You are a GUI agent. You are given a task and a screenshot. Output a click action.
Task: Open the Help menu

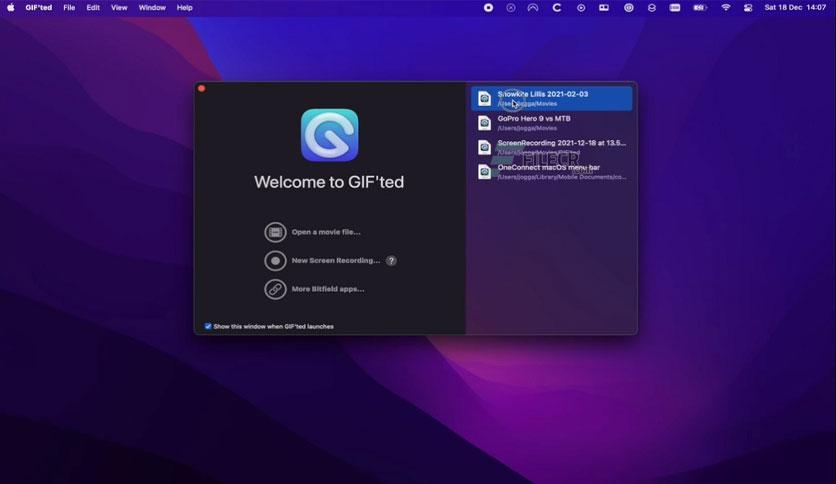(184, 7)
